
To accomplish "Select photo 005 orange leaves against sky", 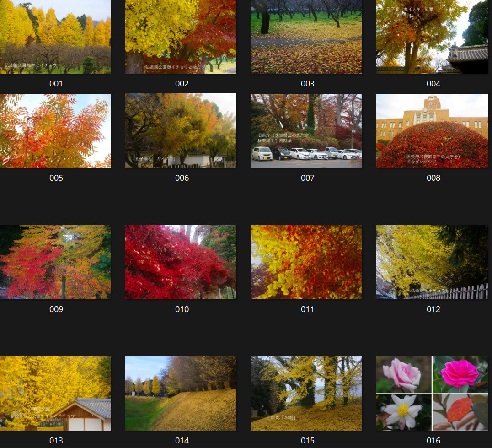I will tap(55, 131).
